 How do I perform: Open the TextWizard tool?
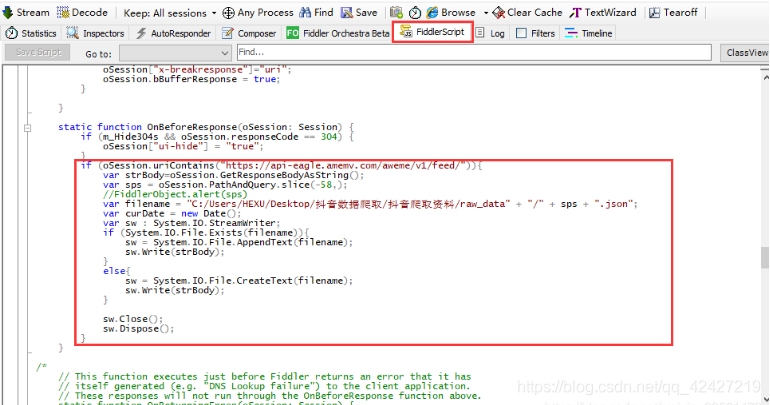coord(603,13)
